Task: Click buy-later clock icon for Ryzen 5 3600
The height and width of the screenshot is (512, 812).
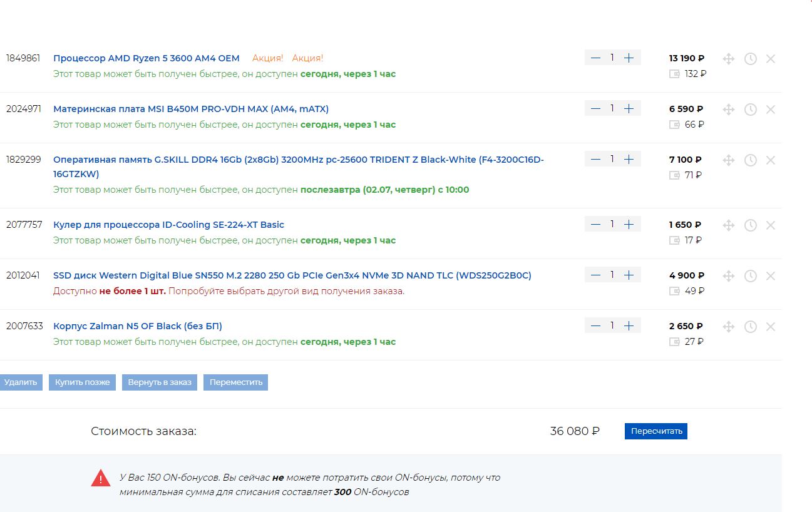Action: (x=751, y=59)
